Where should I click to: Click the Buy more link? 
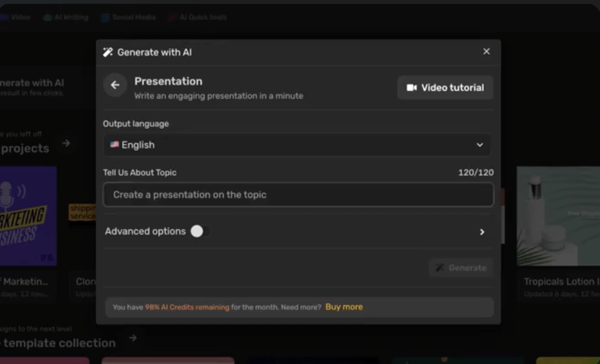pos(344,307)
